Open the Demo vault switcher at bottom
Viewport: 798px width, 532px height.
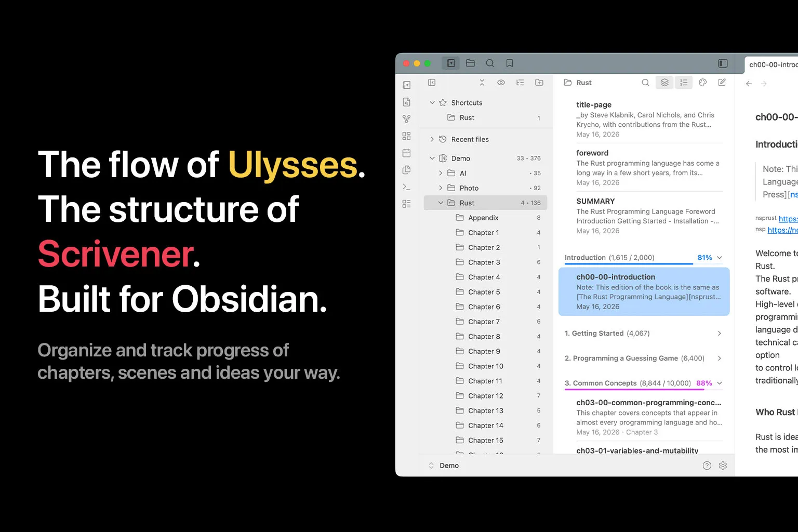coord(444,465)
